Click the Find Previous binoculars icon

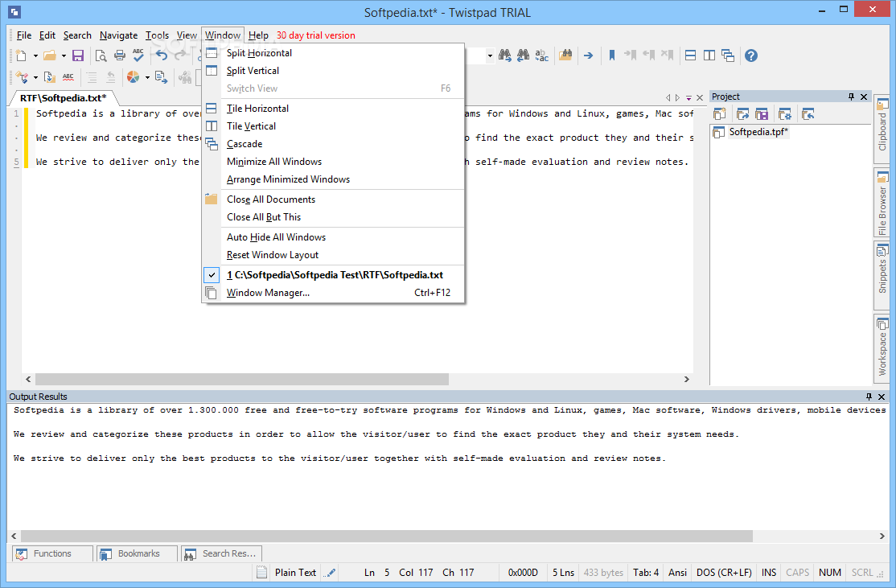[523, 56]
